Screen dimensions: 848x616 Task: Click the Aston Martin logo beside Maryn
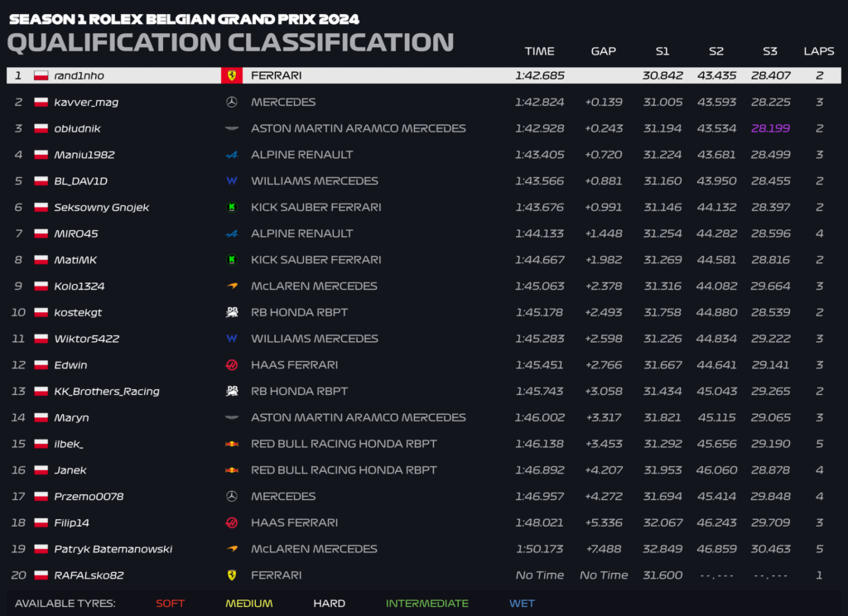[232, 417]
